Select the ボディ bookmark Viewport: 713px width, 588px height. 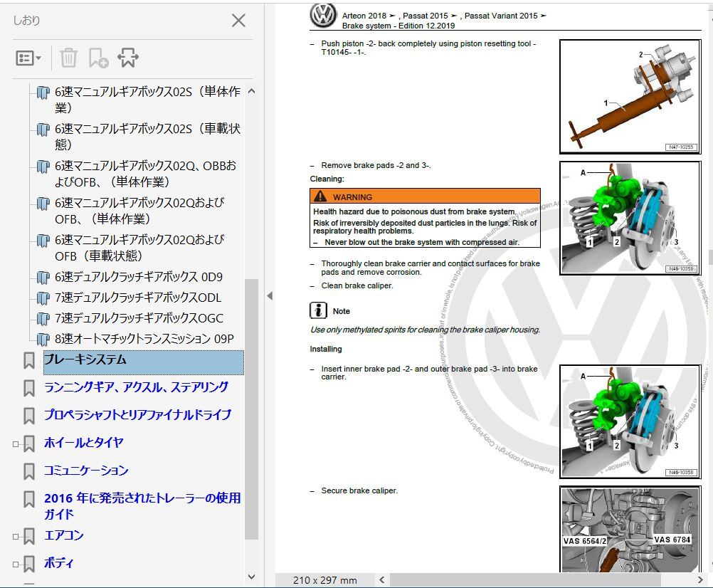pyautogui.click(x=58, y=563)
